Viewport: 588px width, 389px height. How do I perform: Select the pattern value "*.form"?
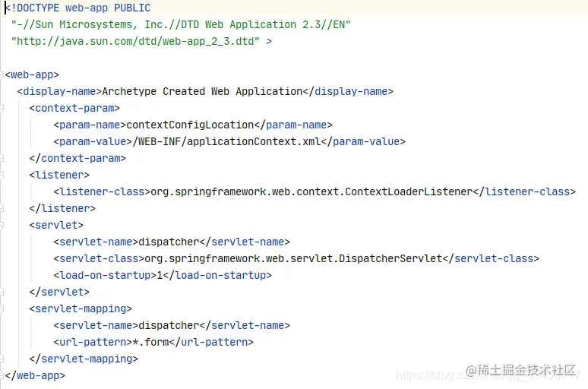click(150, 342)
